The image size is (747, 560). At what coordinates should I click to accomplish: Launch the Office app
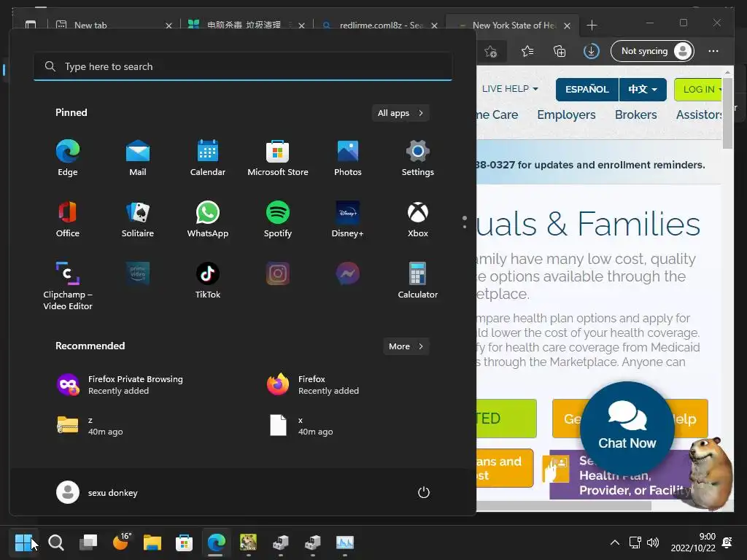click(68, 219)
